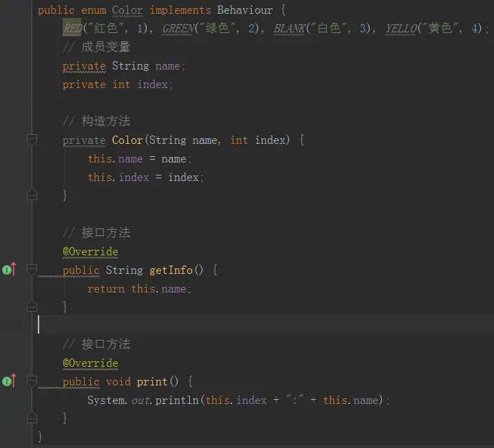Click the YELLO enum constant
The height and width of the screenshot is (448, 494).
point(401,28)
